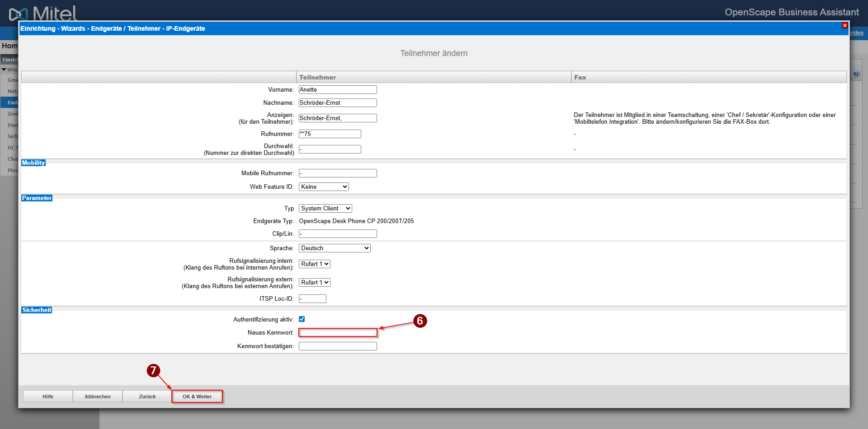Open the Sprache Deutsch dropdown
868x429 pixels.
[335, 248]
